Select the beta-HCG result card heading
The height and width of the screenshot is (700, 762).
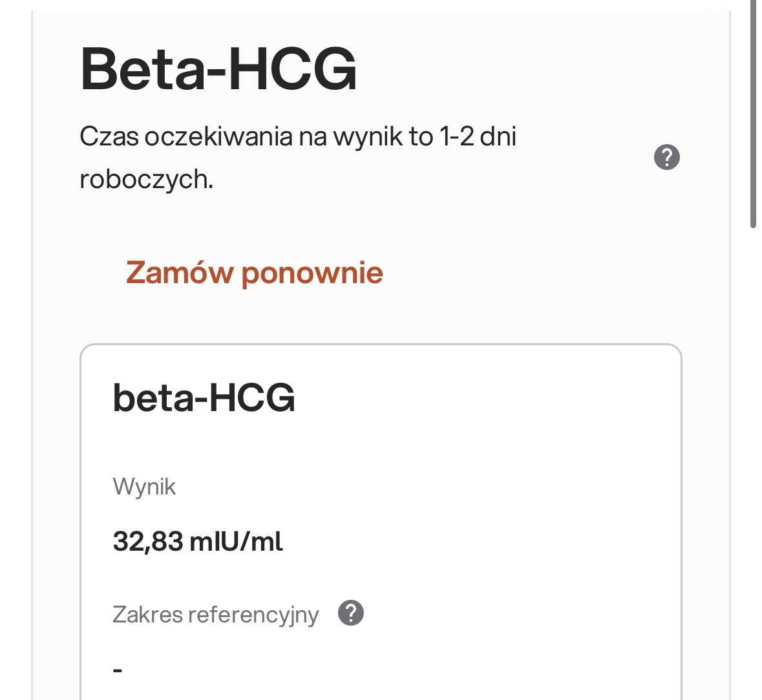(x=204, y=398)
